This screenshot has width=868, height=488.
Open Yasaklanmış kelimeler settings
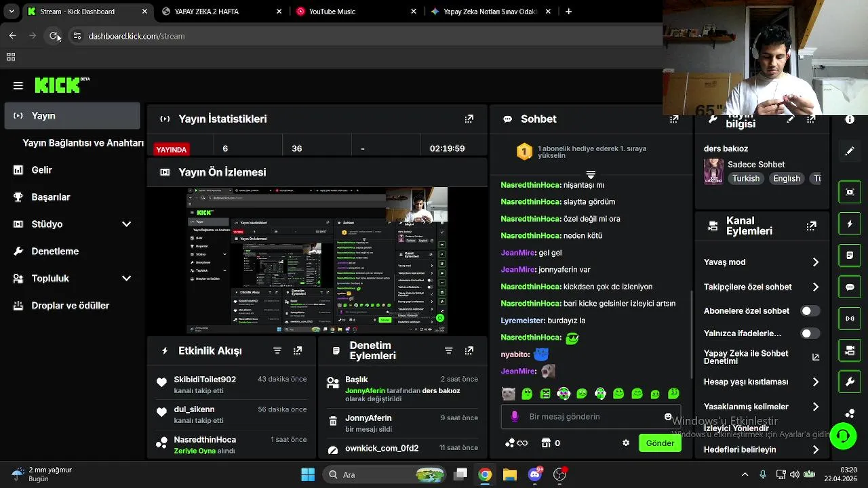(762, 407)
